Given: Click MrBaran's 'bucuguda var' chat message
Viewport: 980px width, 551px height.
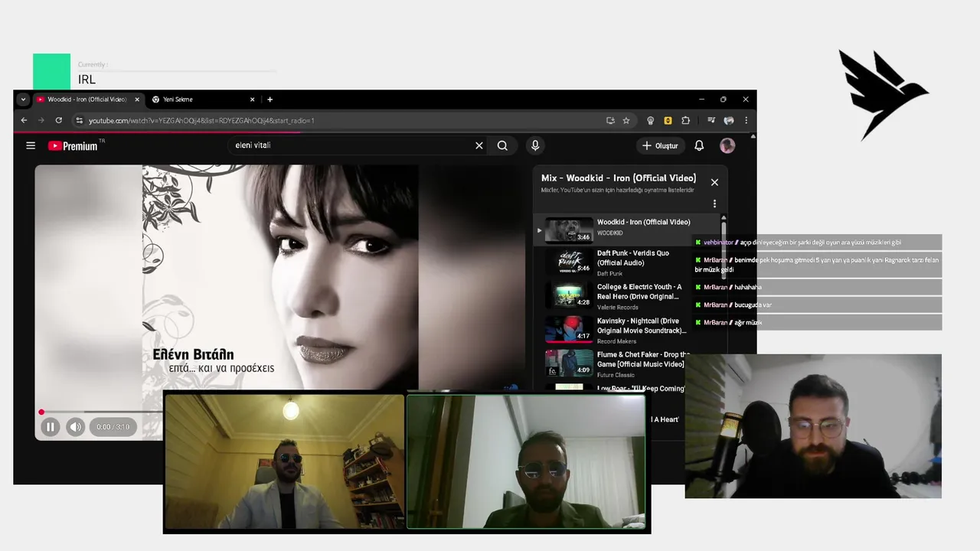Looking at the screenshot, I should [817, 305].
